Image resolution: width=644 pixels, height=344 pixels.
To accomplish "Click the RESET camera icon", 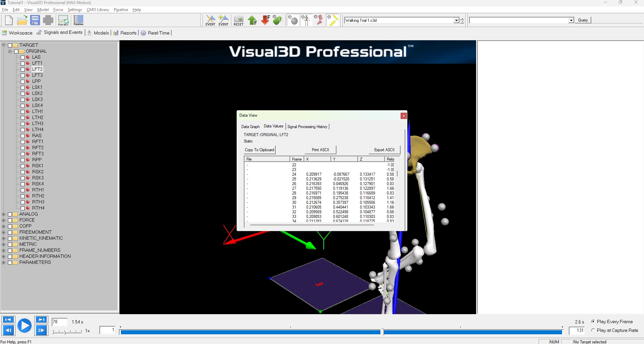I will 239,20.
